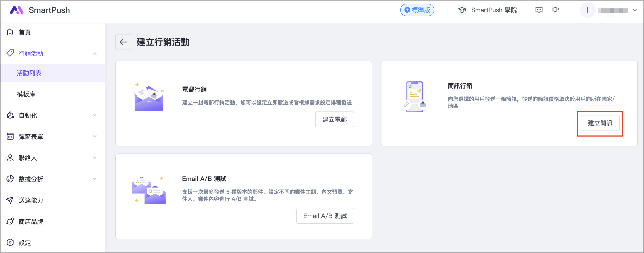Open the messages chat icon
Screen dimensions: 644x253
[x=539, y=10]
